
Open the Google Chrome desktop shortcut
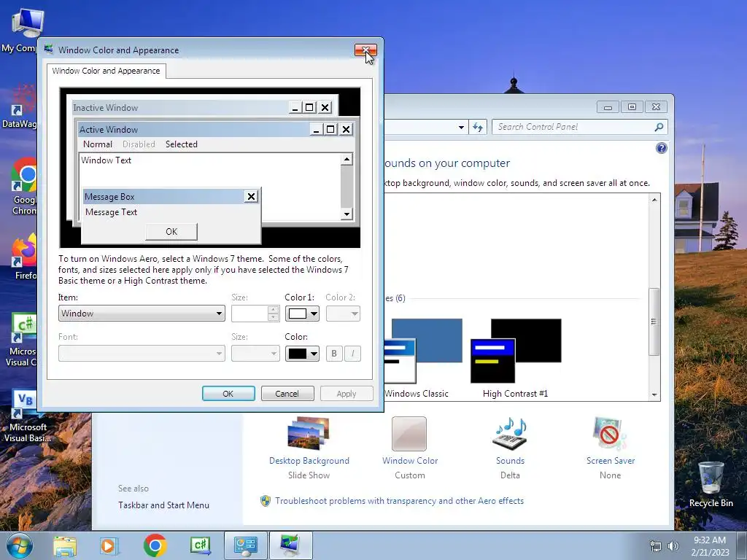(24, 187)
